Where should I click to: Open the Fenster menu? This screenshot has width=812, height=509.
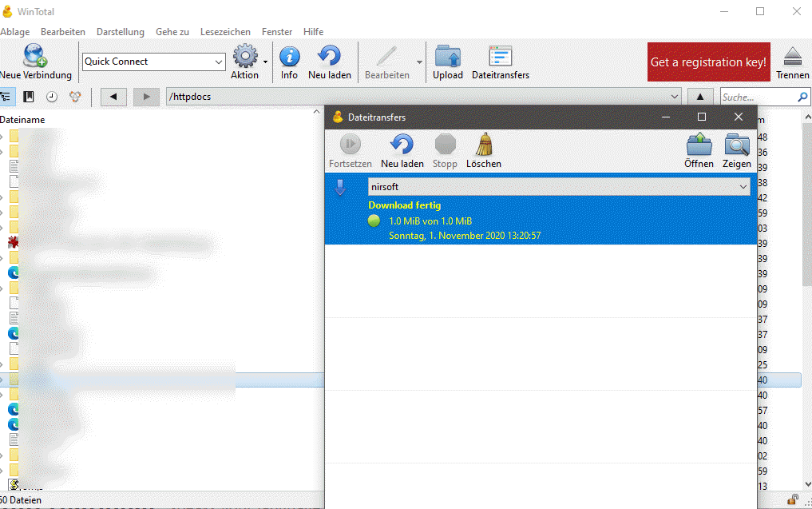(x=277, y=32)
